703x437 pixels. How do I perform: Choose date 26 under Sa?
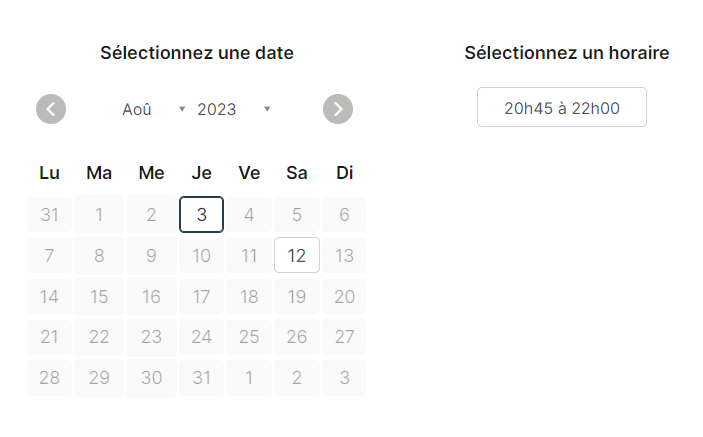297,337
